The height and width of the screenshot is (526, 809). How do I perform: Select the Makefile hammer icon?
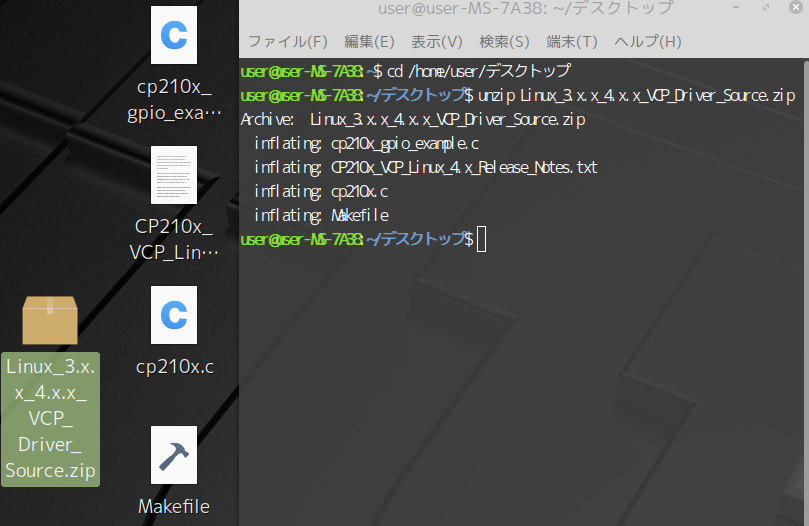tap(174, 455)
